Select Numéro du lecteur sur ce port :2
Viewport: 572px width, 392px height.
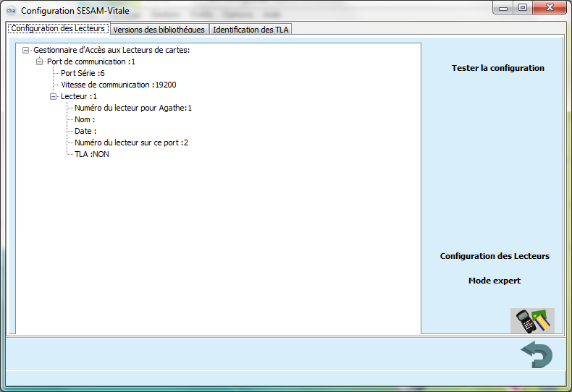pyautogui.click(x=131, y=142)
